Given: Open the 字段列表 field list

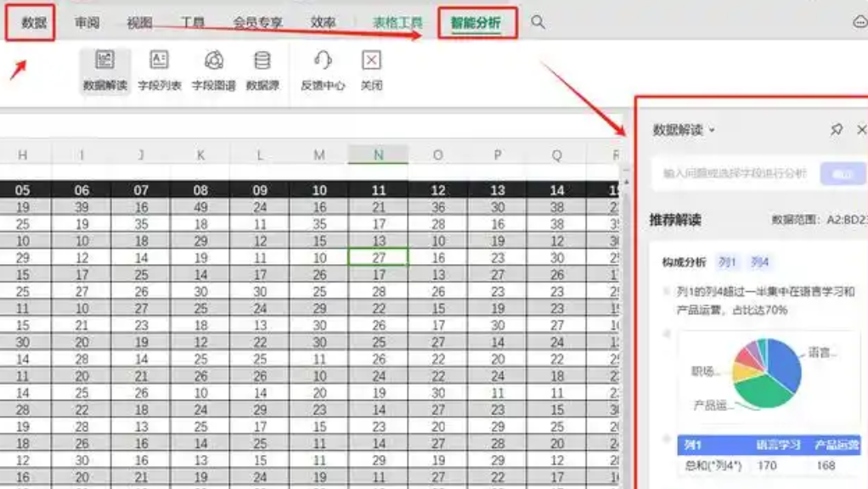Looking at the screenshot, I should (160, 70).
